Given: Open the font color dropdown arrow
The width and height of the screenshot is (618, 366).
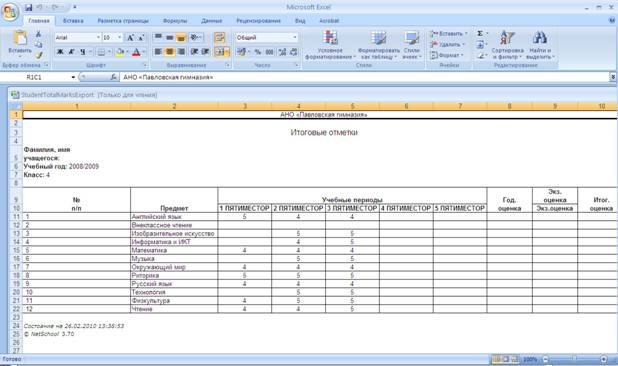Looking at the screenshot, I should coord(144,52).
